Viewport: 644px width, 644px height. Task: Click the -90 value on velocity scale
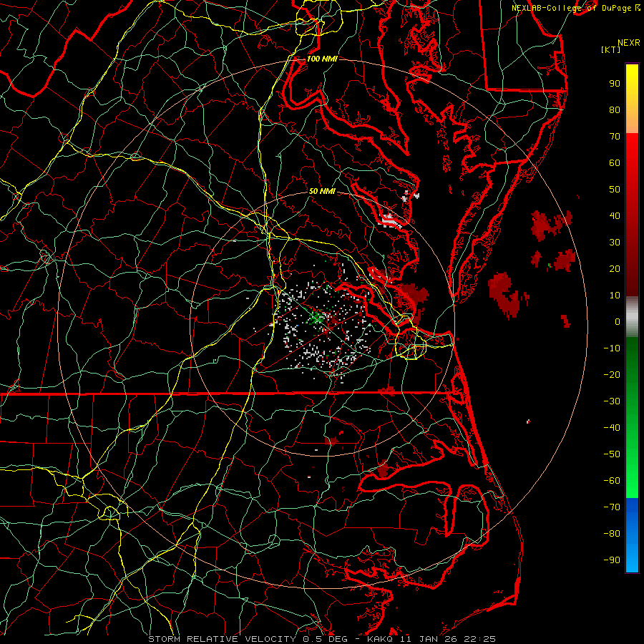612,560
